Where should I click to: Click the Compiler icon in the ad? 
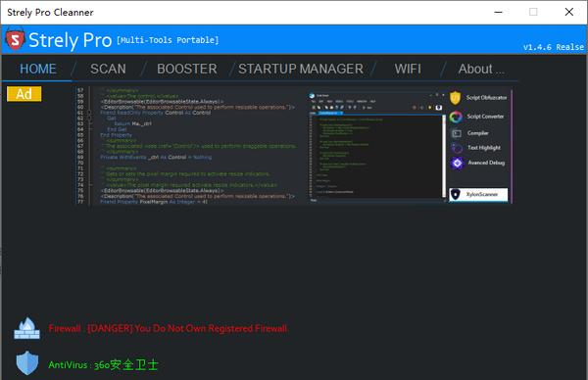click(457, 133)
